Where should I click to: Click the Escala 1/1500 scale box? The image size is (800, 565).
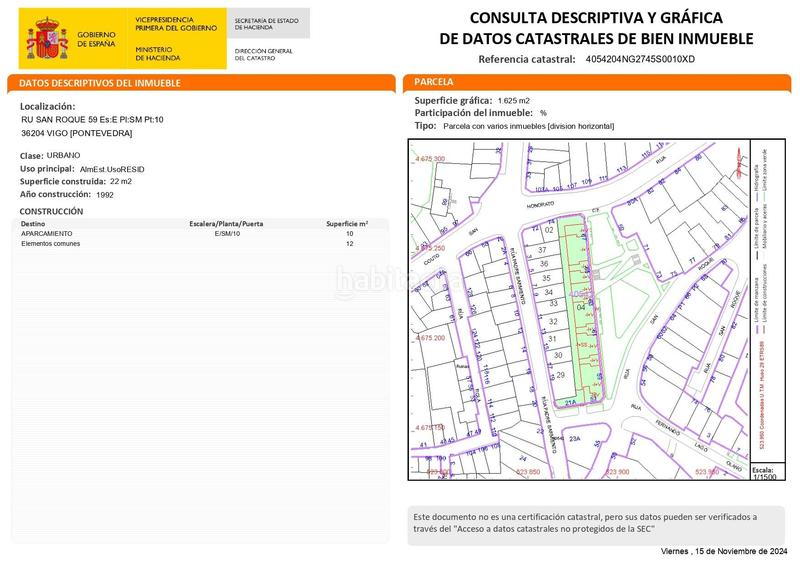coord(763,472)
